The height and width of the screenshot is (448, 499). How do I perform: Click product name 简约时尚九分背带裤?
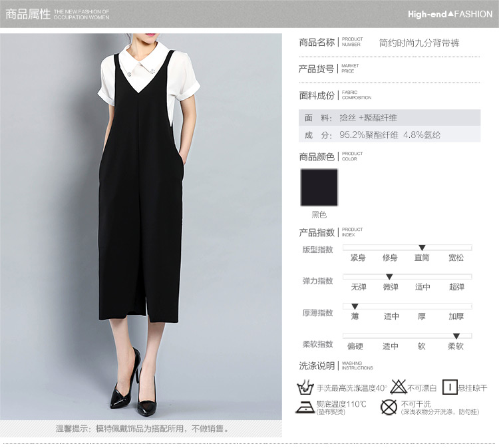pos(419,43)
